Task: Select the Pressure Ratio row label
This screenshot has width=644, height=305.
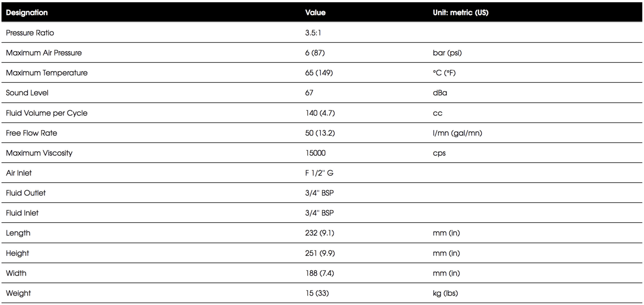Action: point(30,33)
